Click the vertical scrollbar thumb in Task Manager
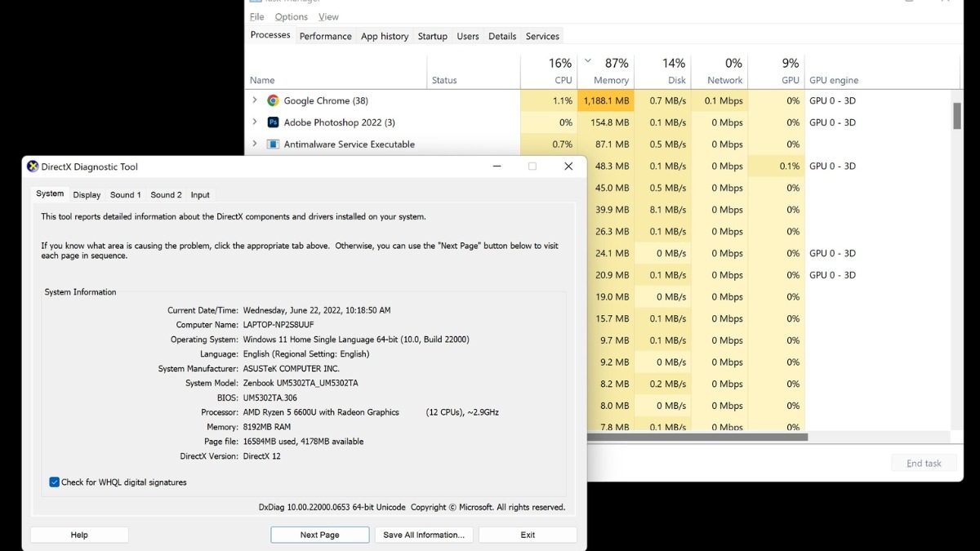The height and width of the screenshot is (551, 980). coord(957,115)
